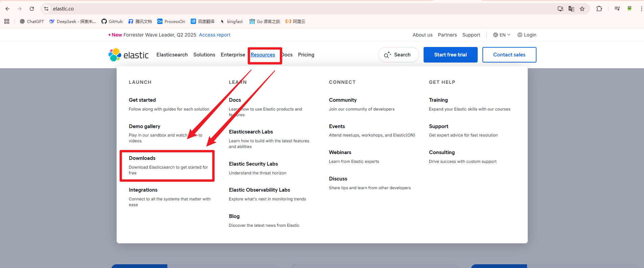Reload the page with the refresh icon
644x268 pixels.
pyautogui.click(x=32, y=9)
